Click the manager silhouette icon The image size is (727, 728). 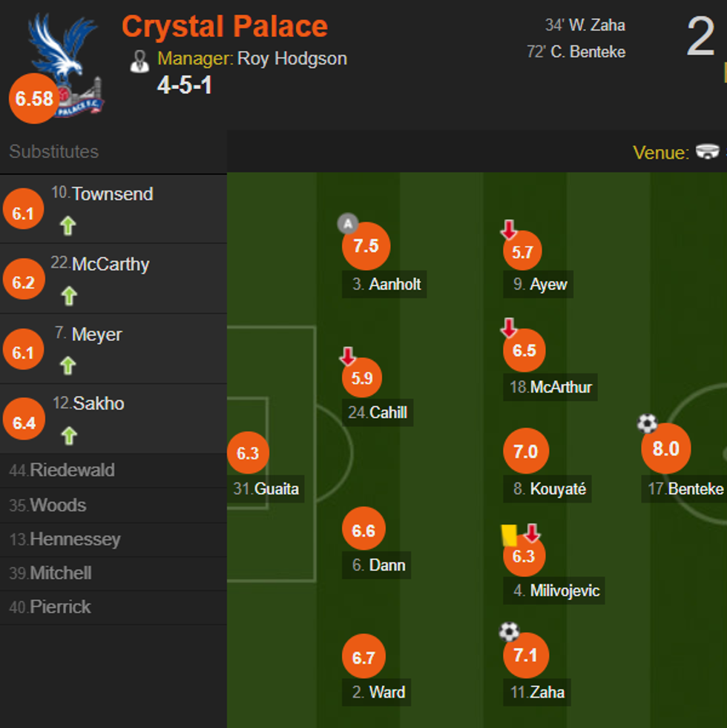(x=139, y=61)
